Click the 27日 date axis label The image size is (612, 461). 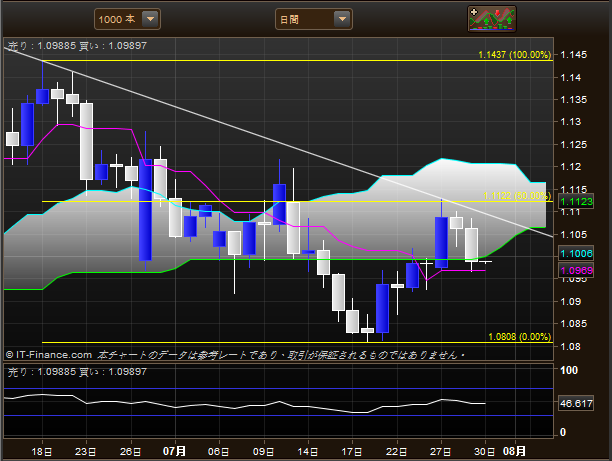[x=441, y=452]
